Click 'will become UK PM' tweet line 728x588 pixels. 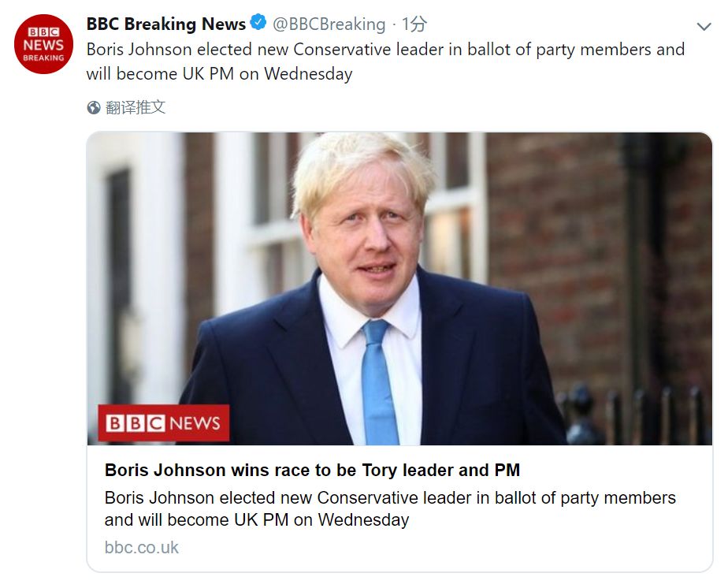(219, 74)
